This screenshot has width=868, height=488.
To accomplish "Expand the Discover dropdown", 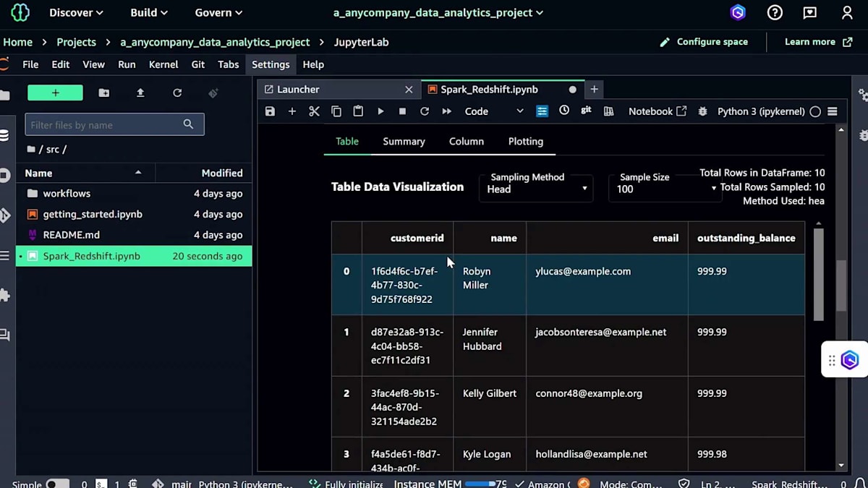I will tap(76, 12).
